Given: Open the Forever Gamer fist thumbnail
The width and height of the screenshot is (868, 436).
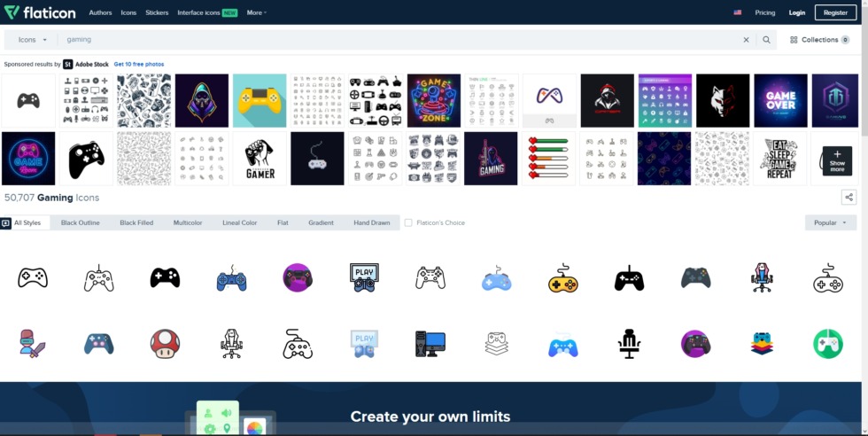Looking at the screenshot, I should (x=260, y=159).
